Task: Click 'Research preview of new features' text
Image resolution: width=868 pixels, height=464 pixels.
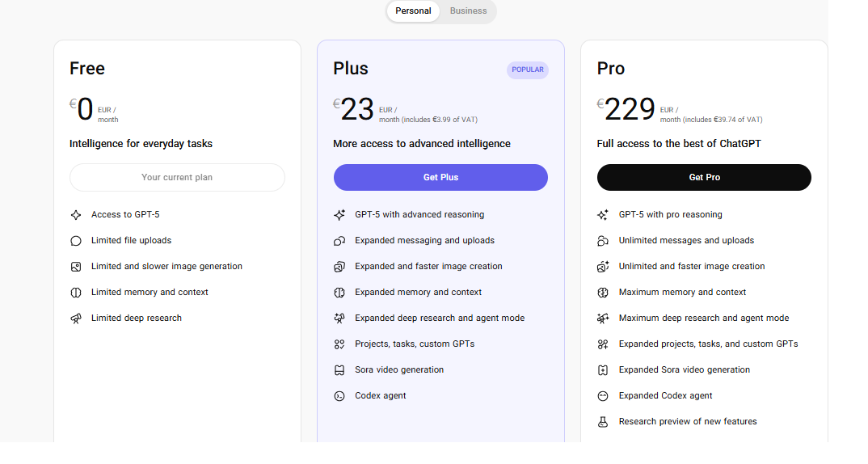Action: 688,422
